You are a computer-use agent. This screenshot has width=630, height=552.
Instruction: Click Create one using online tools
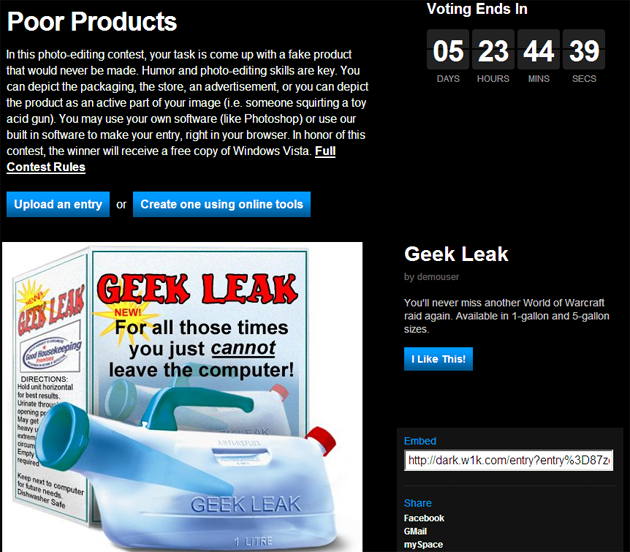point(221,204)
